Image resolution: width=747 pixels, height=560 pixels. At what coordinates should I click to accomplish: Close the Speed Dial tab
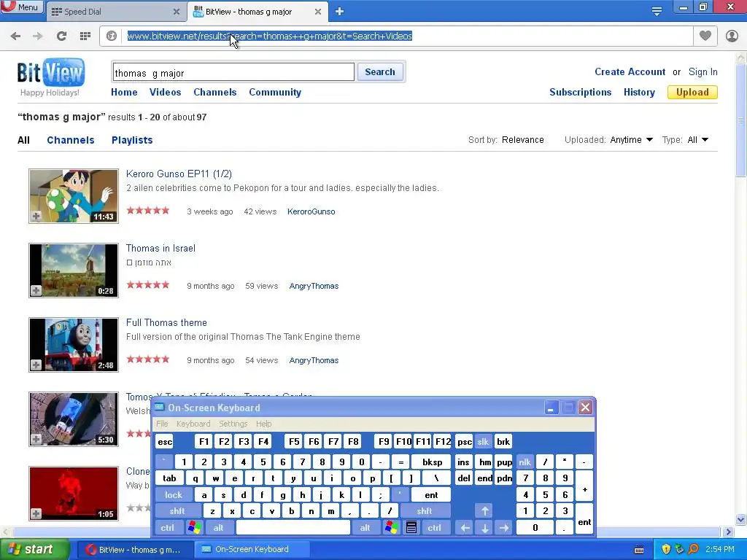point(177,12)
